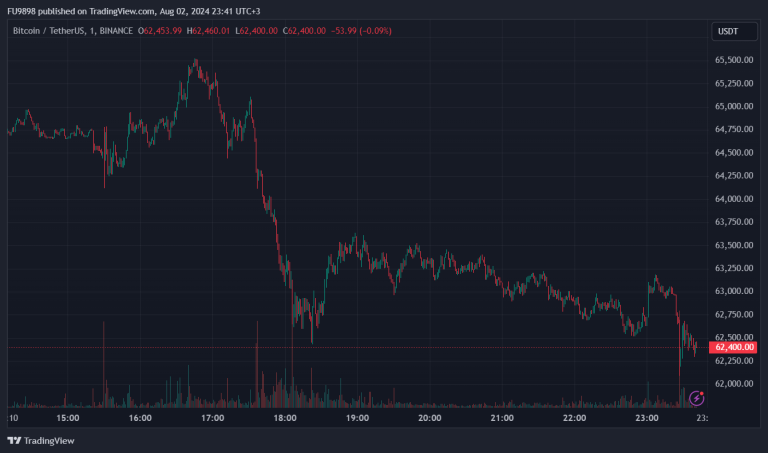Click the 23:00 time axis label
This screenshot has height=453, width=768.
click(646, 418)
